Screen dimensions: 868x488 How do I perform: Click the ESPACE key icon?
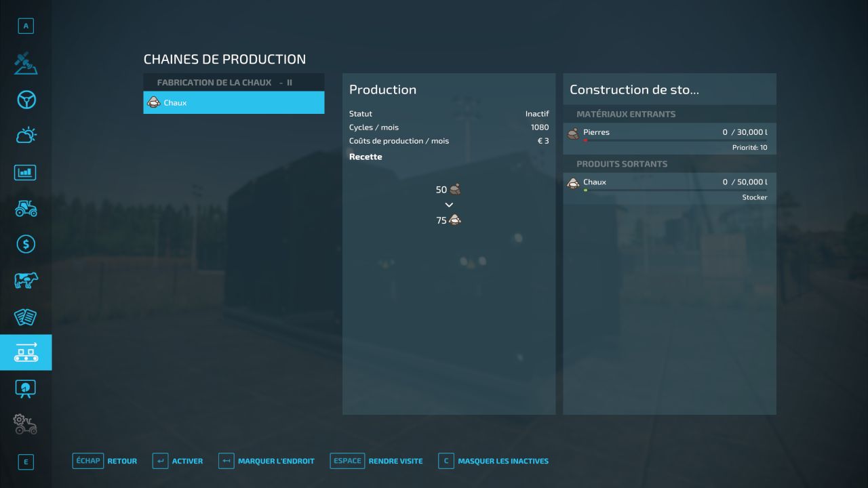[347, 461]
